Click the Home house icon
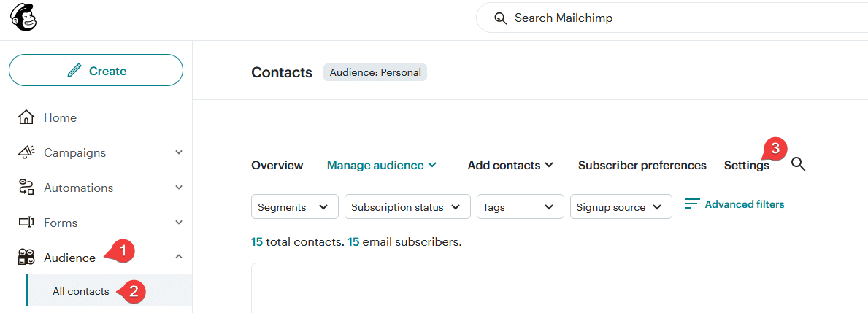The width and height of the screenshot is (868, 313). click(x=26, y=117)
